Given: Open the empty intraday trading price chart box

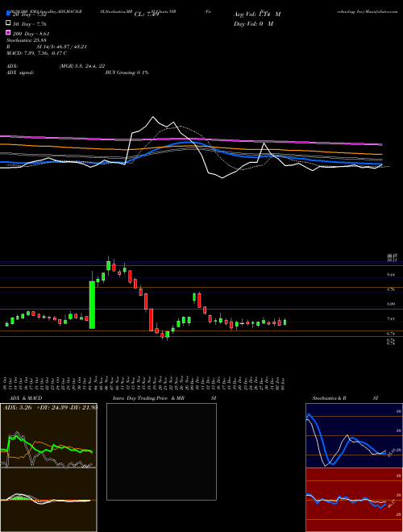Looking at the screenshot, I should pos(161,451).
